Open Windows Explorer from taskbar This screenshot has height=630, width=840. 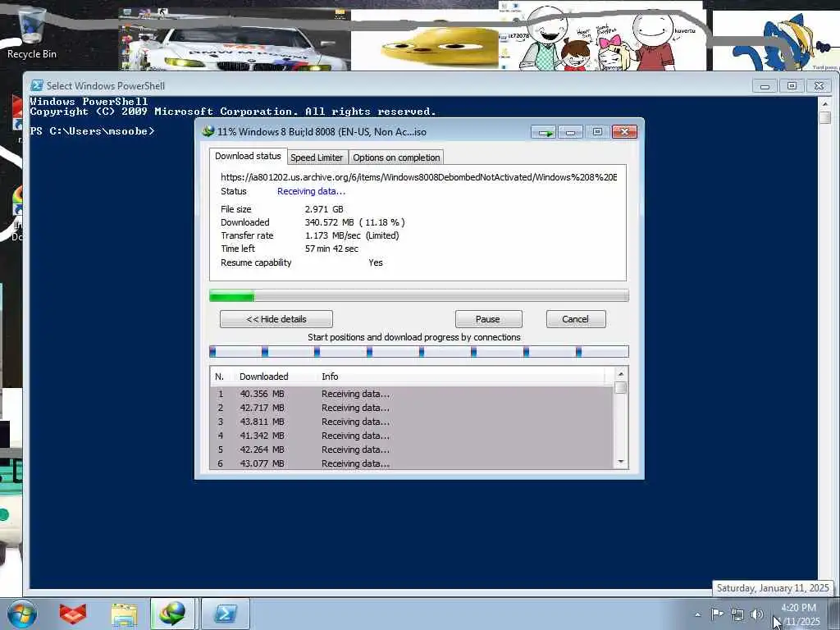(x=125, y=614)
